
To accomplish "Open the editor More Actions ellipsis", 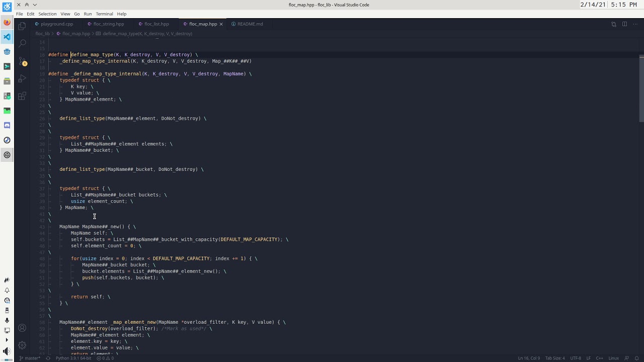I will pos(635,24).
